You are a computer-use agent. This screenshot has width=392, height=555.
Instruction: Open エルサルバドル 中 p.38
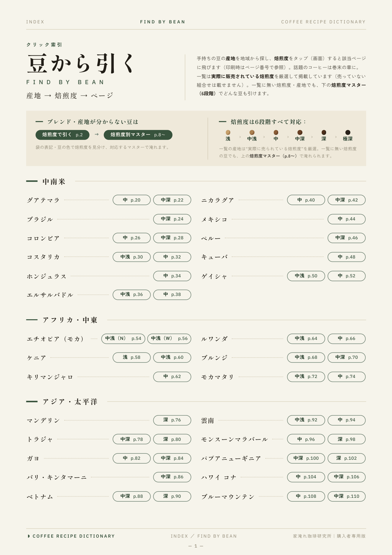172,294
